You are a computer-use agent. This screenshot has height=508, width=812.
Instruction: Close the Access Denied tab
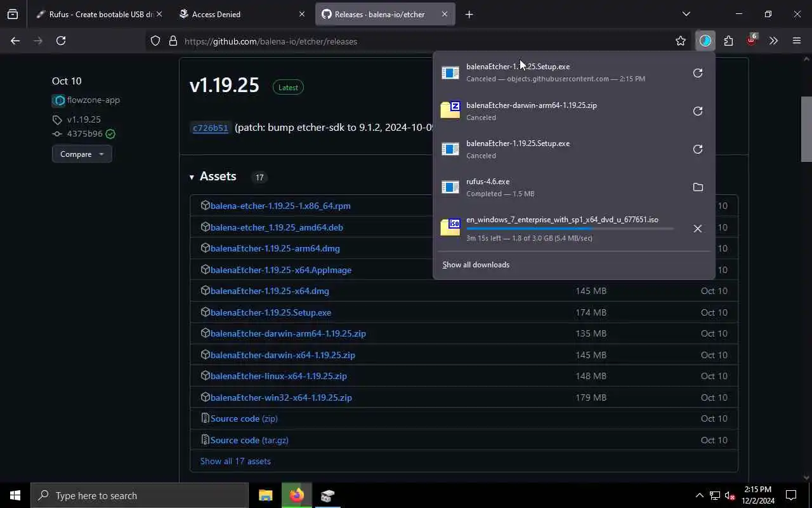[301, 14]
